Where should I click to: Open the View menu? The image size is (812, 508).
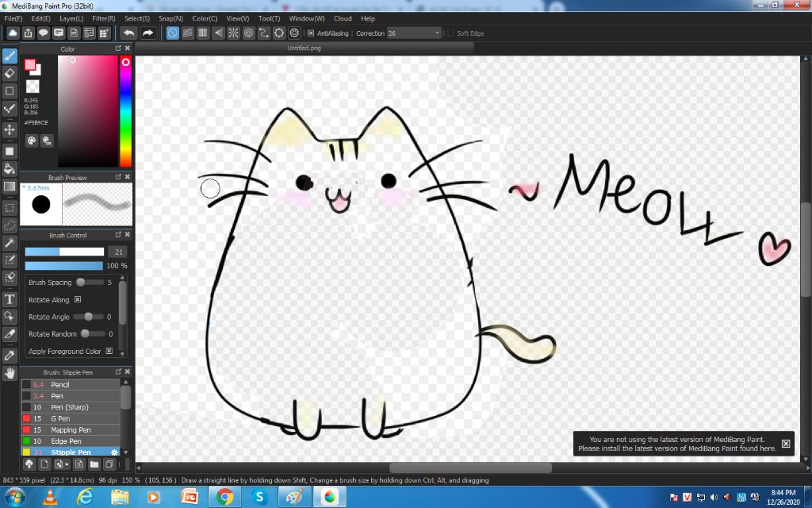coord(238,19)
